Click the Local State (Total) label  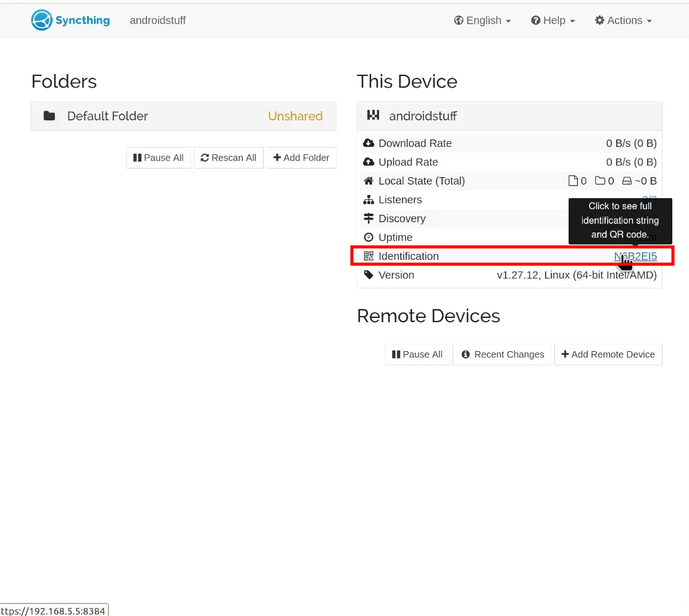pyautogui.click(x=422, y=181)
